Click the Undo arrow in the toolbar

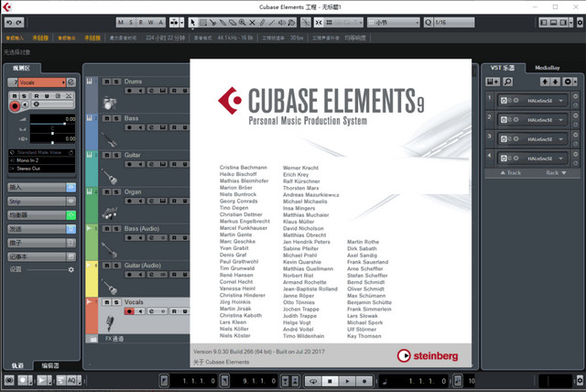[9, 23]
